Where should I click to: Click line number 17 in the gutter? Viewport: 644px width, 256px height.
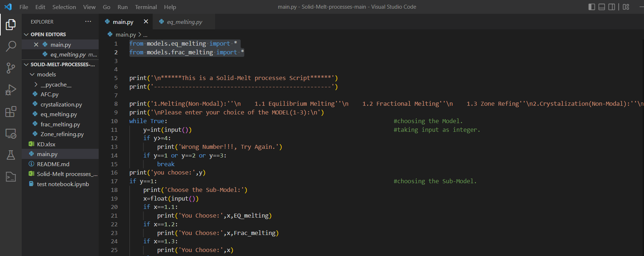pos(114,181)
